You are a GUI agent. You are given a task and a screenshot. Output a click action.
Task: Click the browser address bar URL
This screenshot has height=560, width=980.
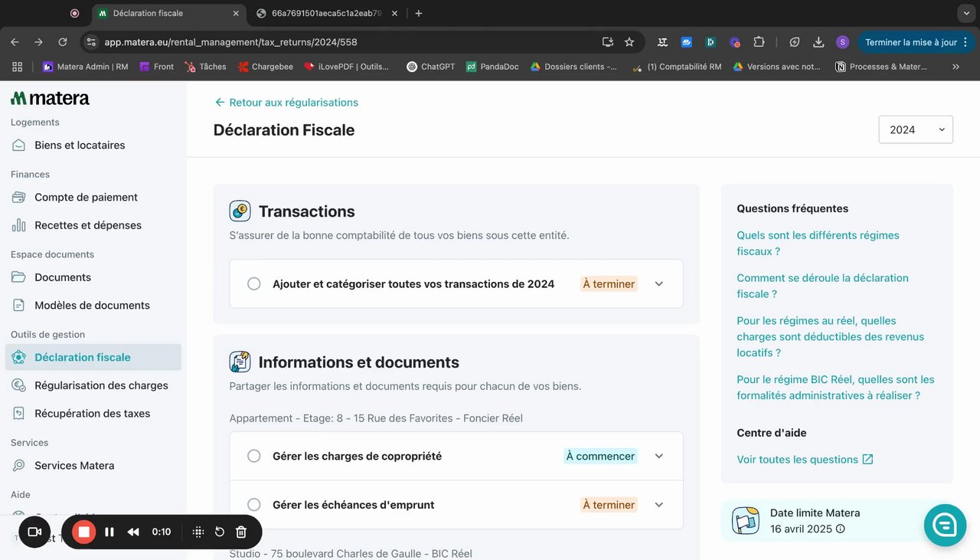pyautogui.click(x=230, y=42)
